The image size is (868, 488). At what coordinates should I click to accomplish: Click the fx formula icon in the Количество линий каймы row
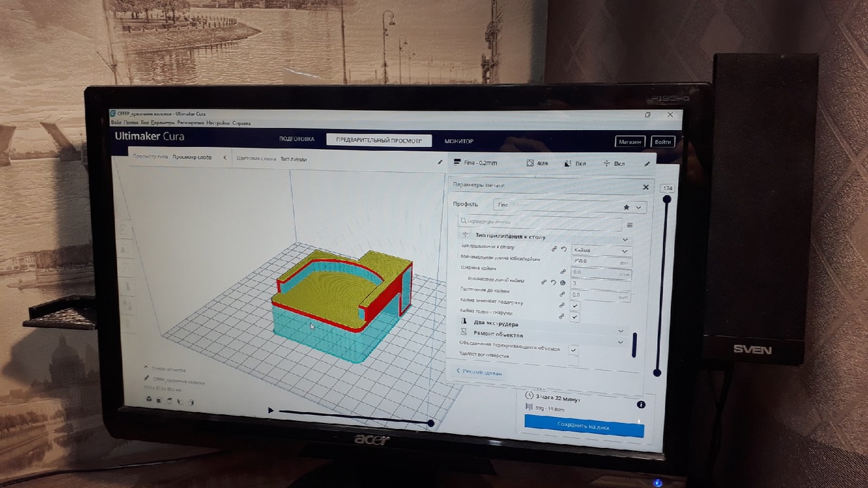[x=563, y=283]
